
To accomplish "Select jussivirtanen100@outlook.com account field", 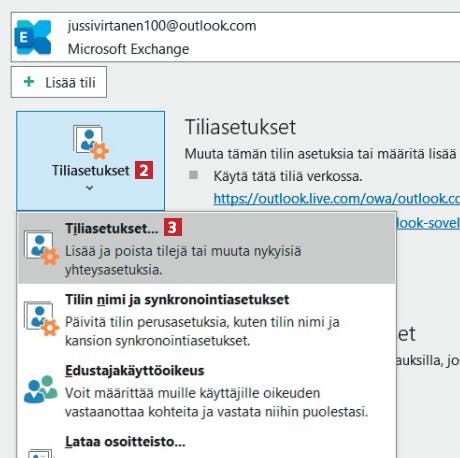I will 235,37.
